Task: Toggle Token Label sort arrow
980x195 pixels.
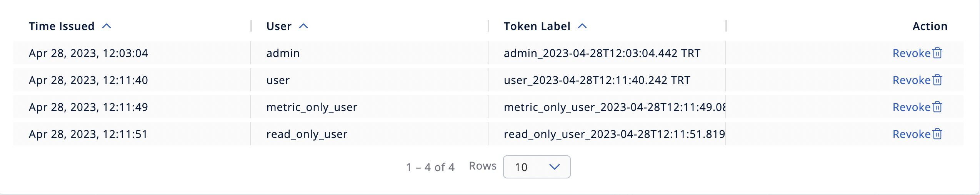Action: tap(582, 26)
